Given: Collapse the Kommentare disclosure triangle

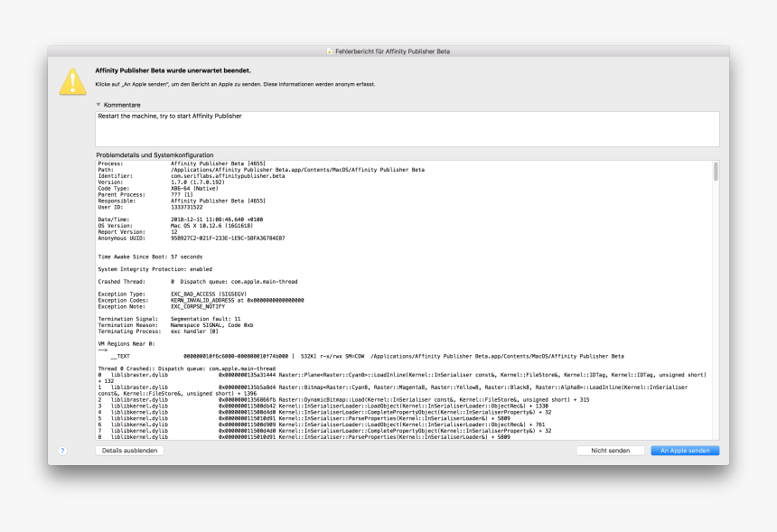Looking at the screenshot, I should [98, 104].
